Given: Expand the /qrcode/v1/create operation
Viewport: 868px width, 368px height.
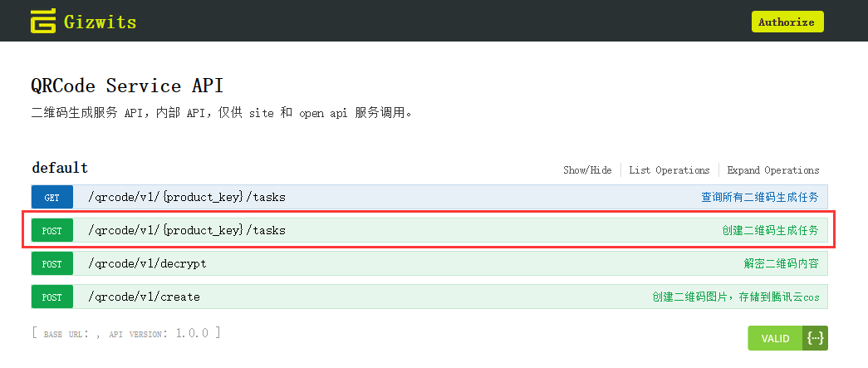Looking at the screenshot, I should [x=144, y=297].
